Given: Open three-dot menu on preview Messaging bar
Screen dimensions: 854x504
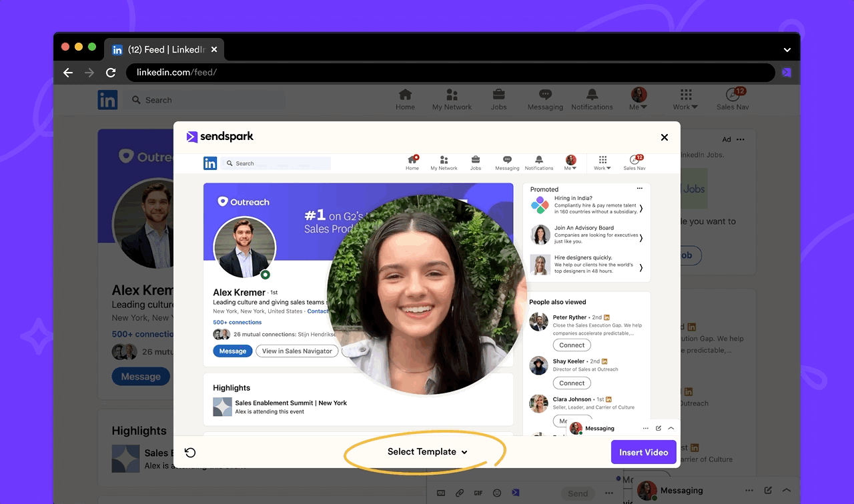Looking at the screenshot, I should tap(645, 429).
